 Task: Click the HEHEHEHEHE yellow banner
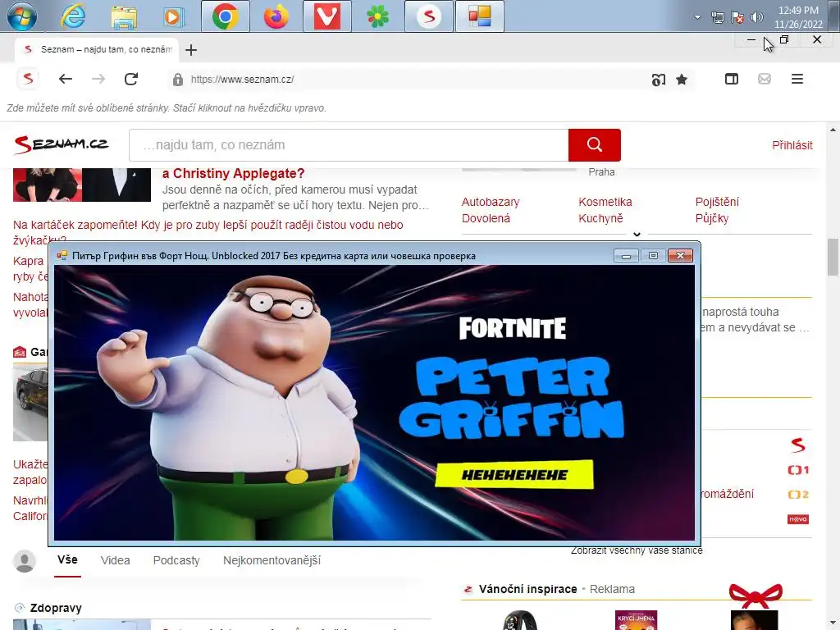[x=514, y=475]
